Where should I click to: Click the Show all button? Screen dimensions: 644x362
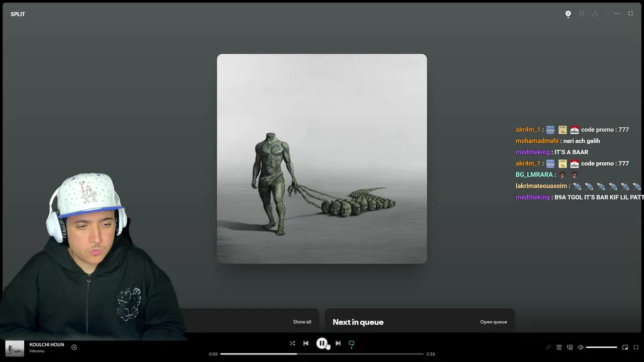point(302,322)
